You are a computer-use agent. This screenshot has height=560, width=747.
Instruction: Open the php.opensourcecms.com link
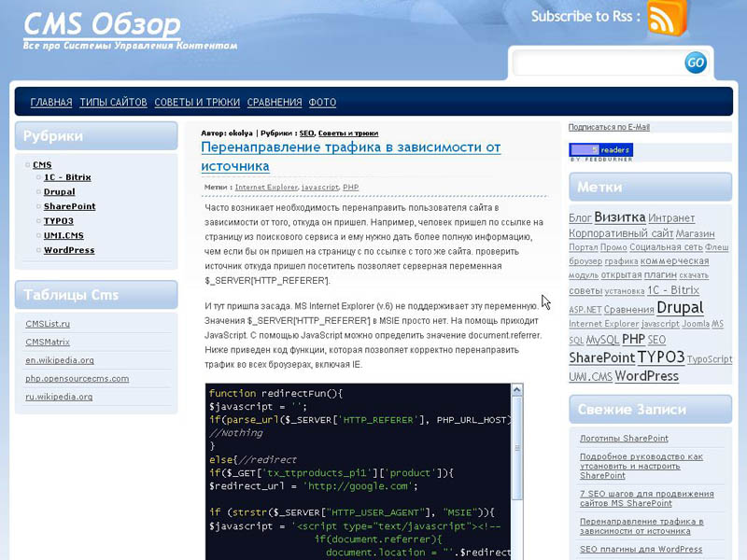pyautogui.click(x=78, y=379)
